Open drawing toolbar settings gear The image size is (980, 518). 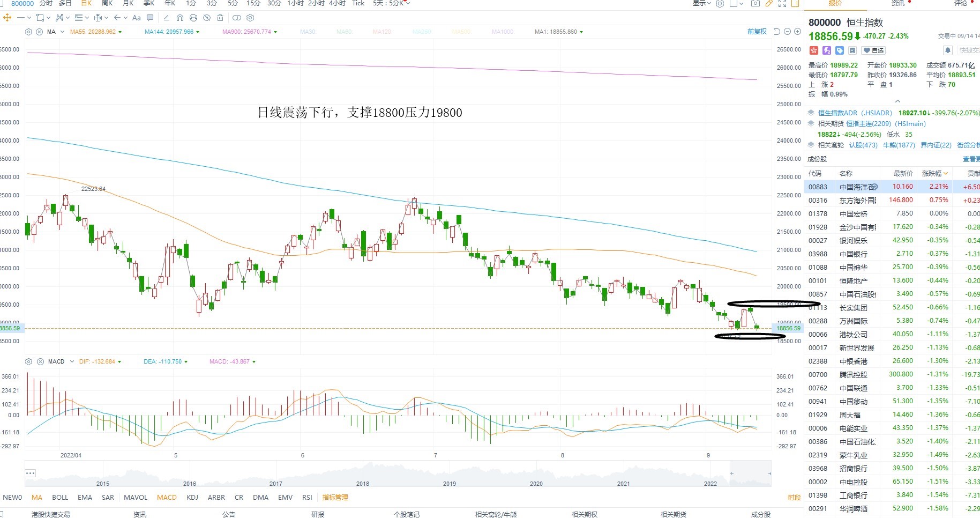[x=250, y=18]
